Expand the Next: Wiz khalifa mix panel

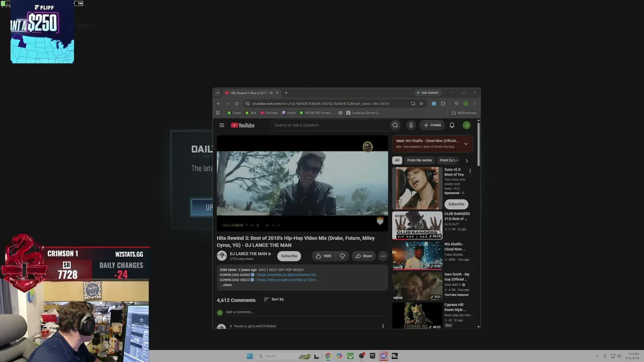coord(465,144)
